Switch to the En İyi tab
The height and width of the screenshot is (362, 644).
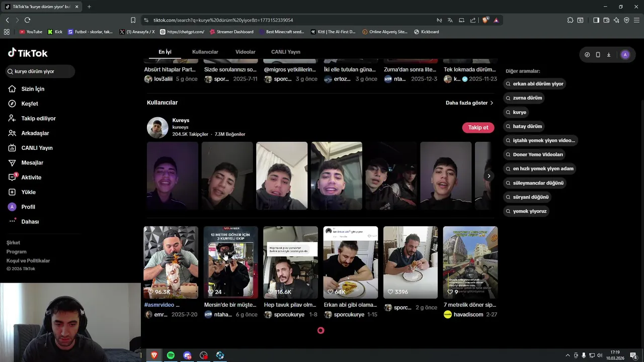[x=165, y=52]
